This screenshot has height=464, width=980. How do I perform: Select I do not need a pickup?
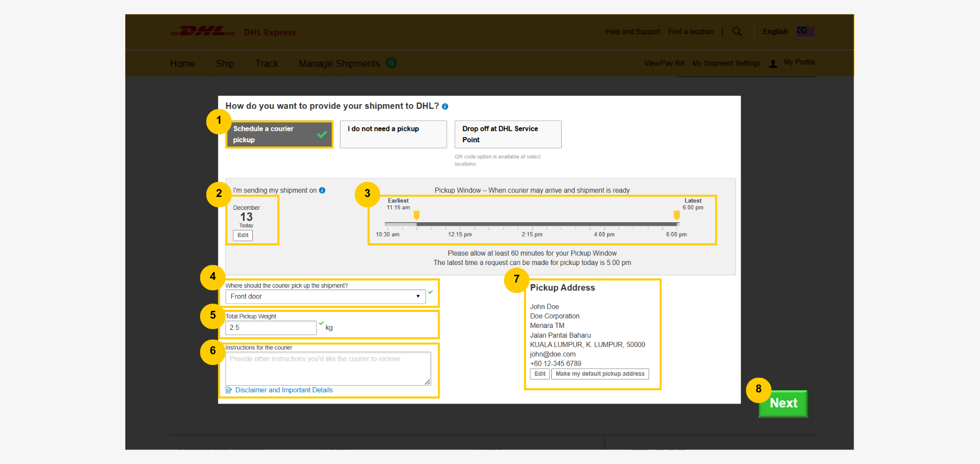394,134
